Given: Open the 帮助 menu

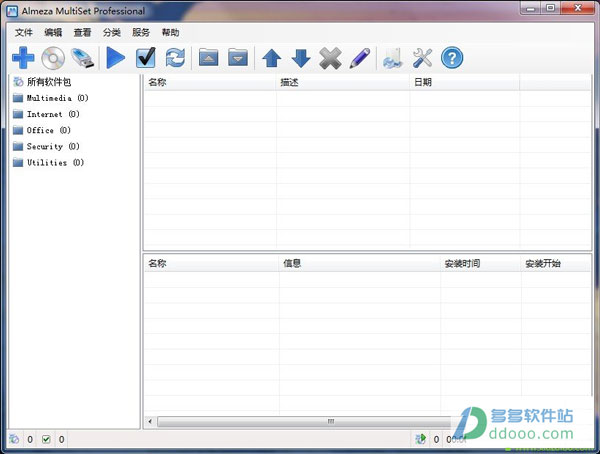Looking at the screenshot, I should (x=170, y=33).
